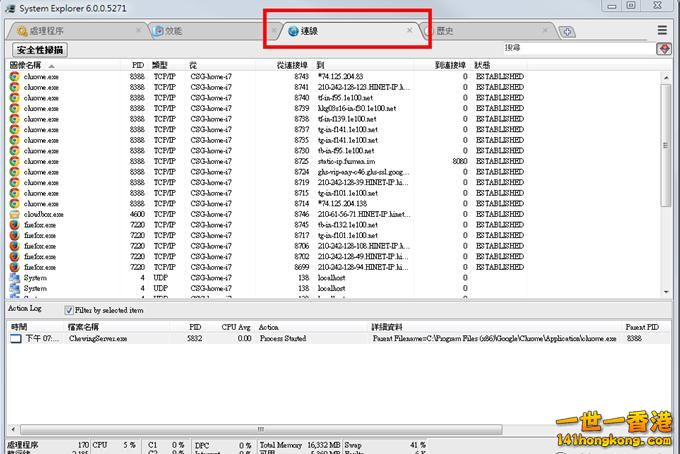
Task: Close the 連線 tab
Action: pyautogui.click(x=409, y=31)
